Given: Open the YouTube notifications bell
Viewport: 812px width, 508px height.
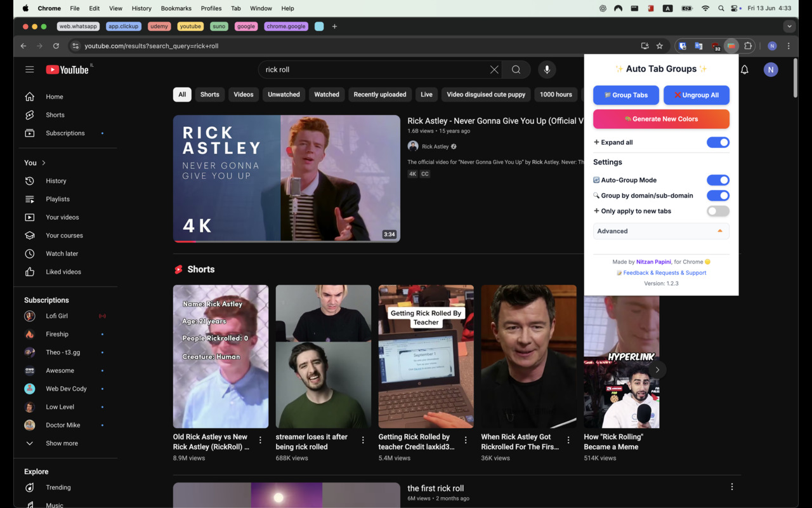Looking at the screenshot, I should (745, 70).
